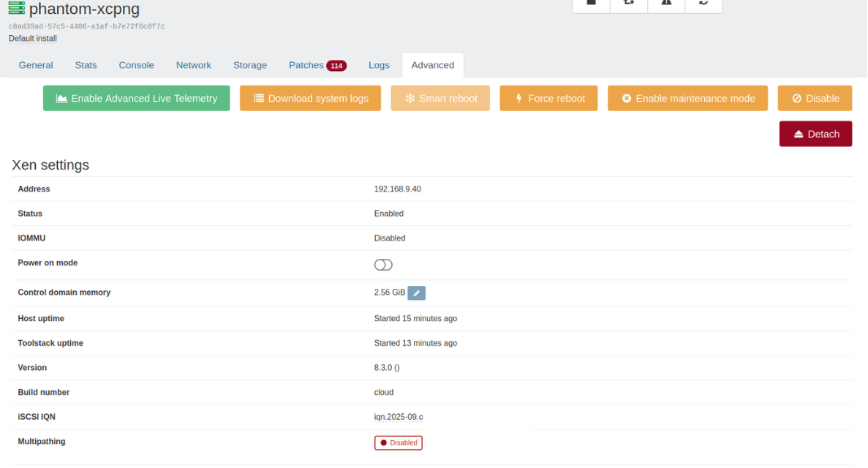
Task: Enable Advanced Live Telemetry
Action: (136, 99)
